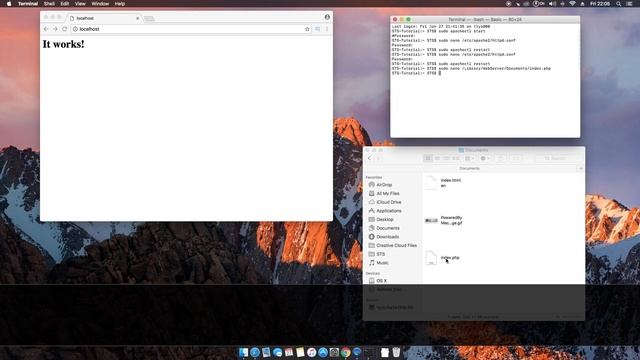640x360 pixels.
Task: Open the Edit menu
Action: pyautogui.click(x=65, y=4)
